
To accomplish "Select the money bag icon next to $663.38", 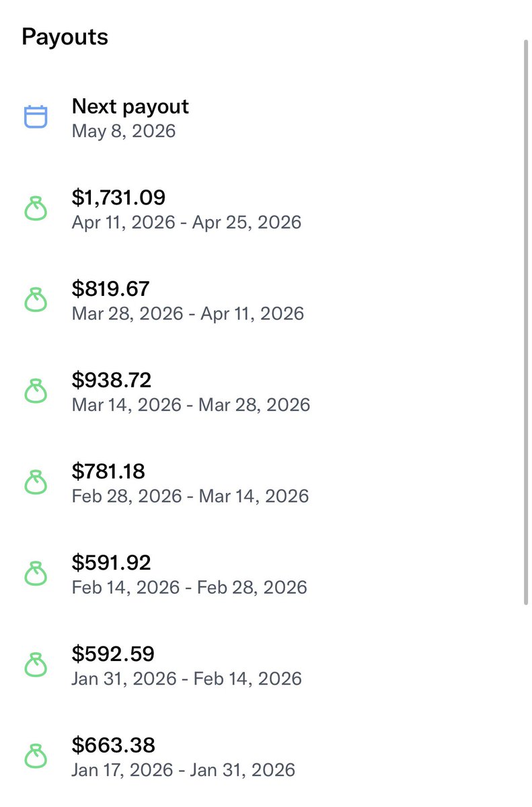I will [x=36, y=757].
